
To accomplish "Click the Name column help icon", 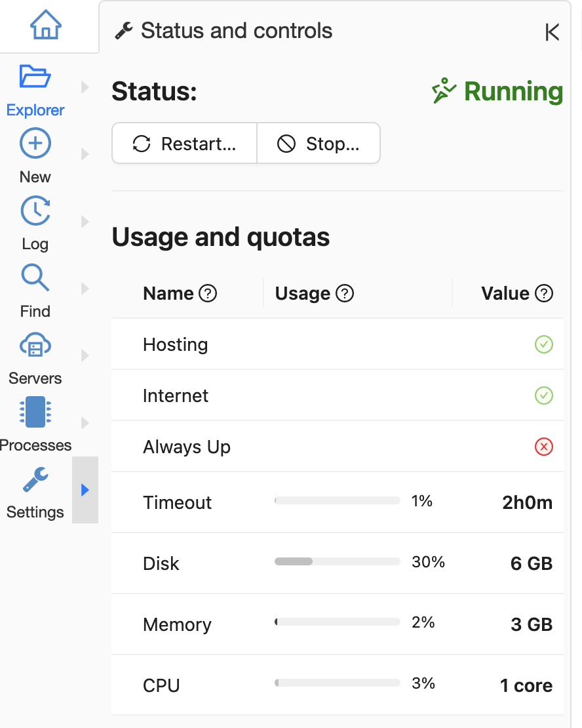I will [208, 294].
